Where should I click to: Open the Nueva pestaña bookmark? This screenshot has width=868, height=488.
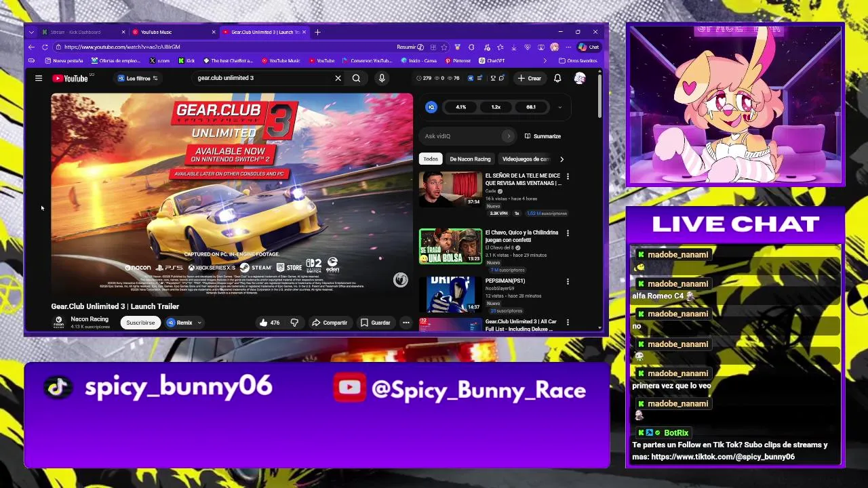[x=64, y=61]
